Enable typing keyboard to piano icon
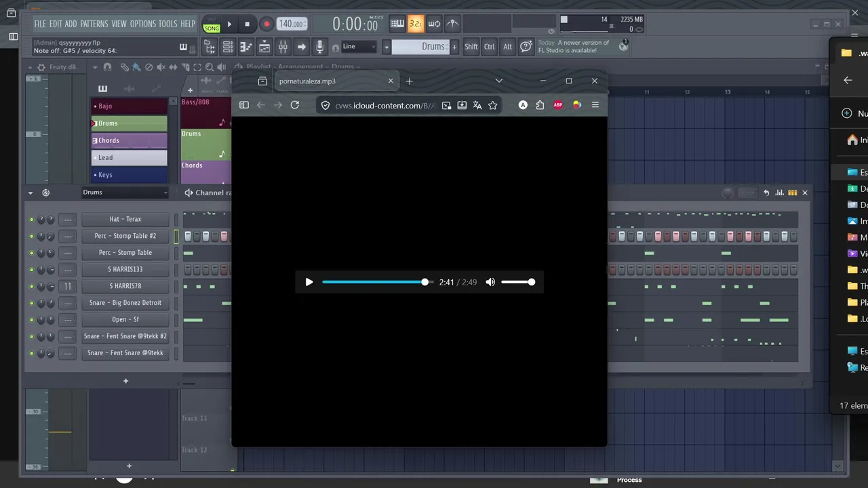Image resolution: width=868 pixels, height=488 pixels. [x=397, y=24]
